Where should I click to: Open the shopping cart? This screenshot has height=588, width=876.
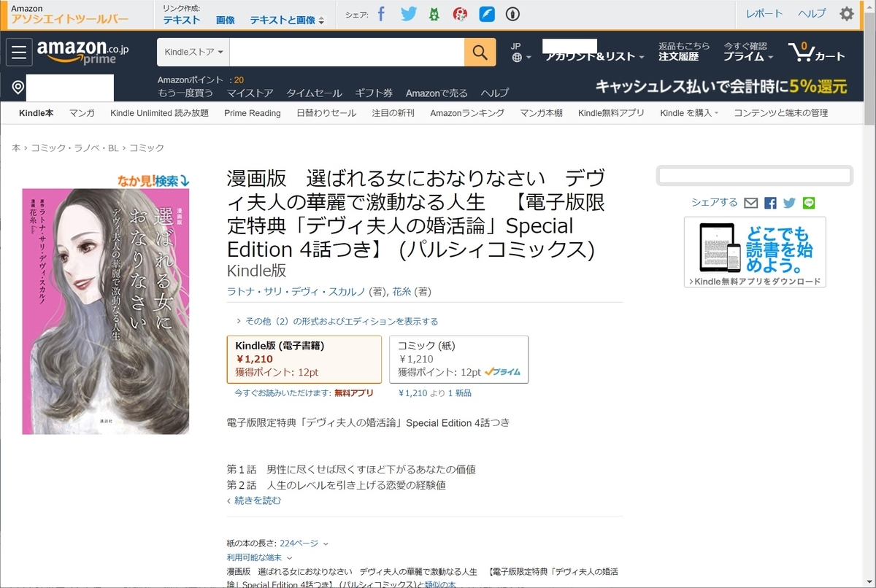click(816, 52)
